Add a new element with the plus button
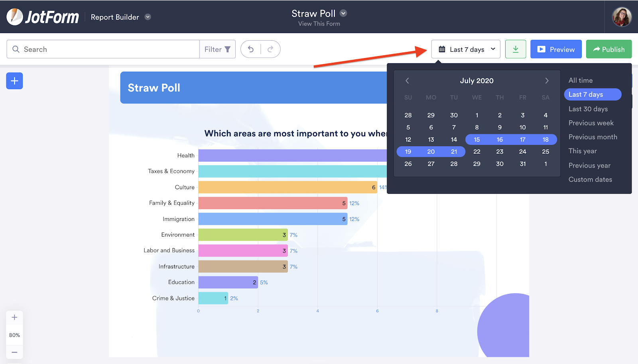 click(14, 81)
